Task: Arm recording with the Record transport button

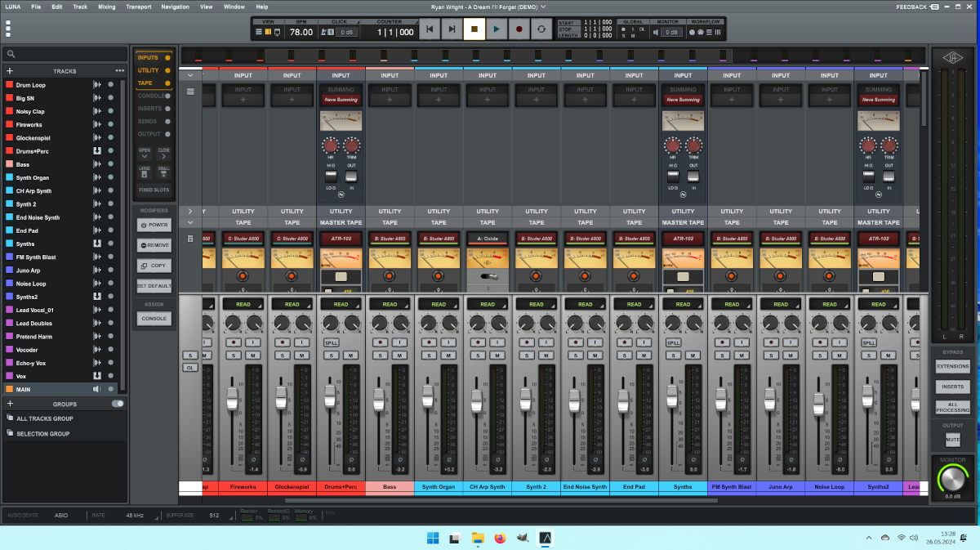Action: click(x=519, y=29)
